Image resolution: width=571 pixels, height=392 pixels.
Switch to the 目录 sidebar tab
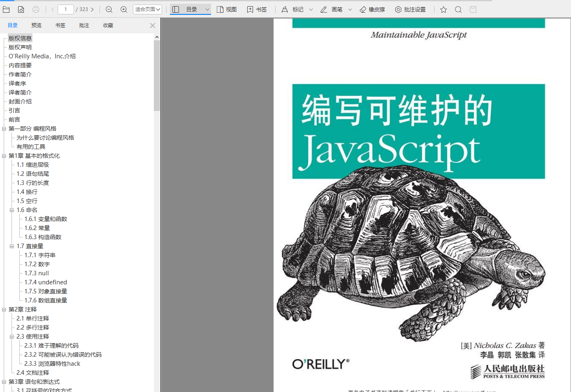pos(13,25)
